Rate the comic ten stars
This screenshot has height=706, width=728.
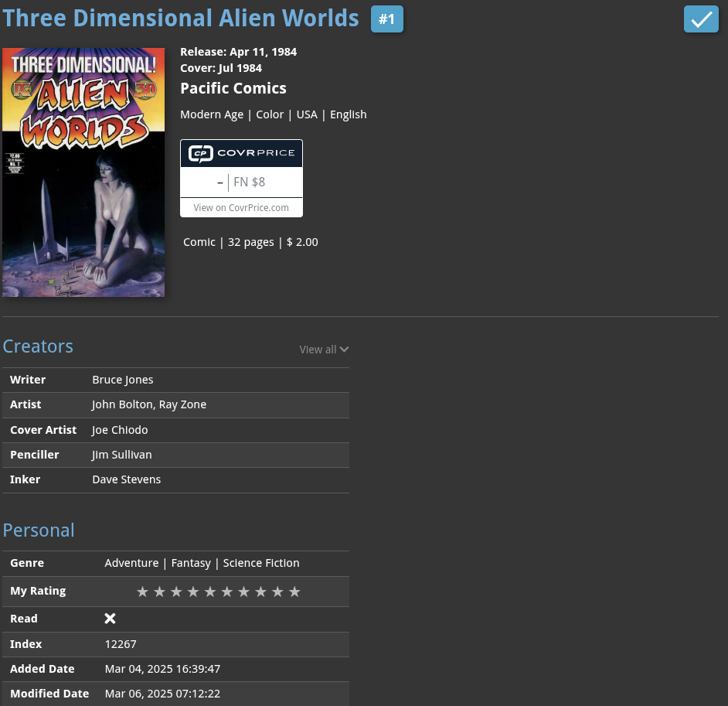pyautogui.click(x=294, y=592)
